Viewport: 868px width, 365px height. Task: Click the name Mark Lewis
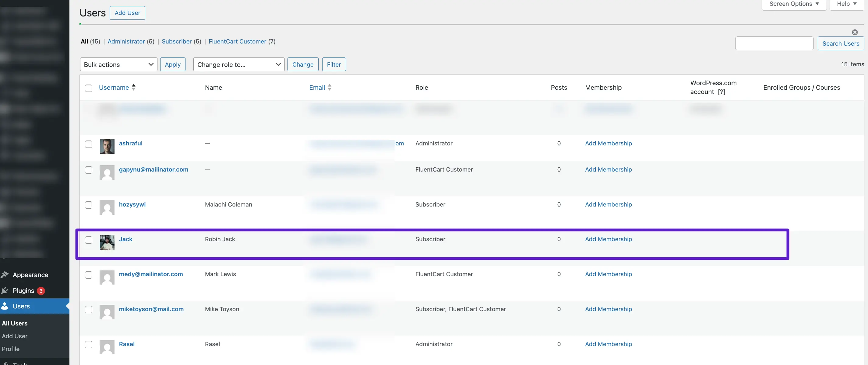click(221, 274)
